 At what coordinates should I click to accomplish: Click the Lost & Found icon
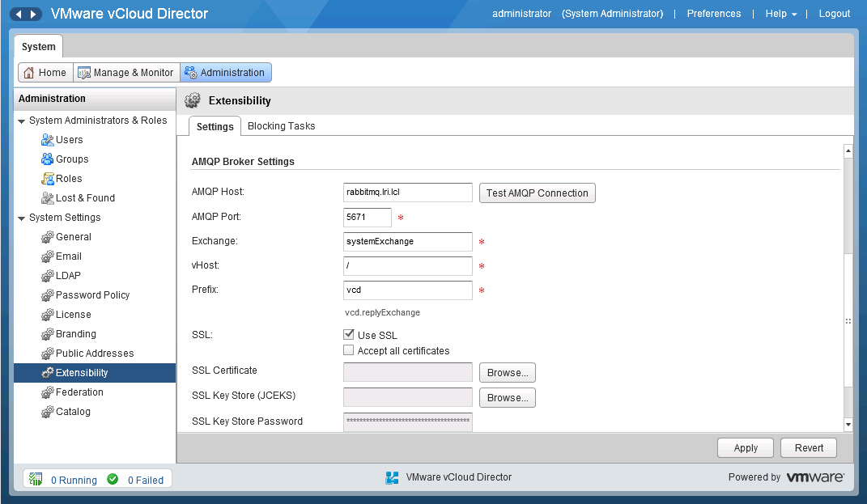(48, 198)
